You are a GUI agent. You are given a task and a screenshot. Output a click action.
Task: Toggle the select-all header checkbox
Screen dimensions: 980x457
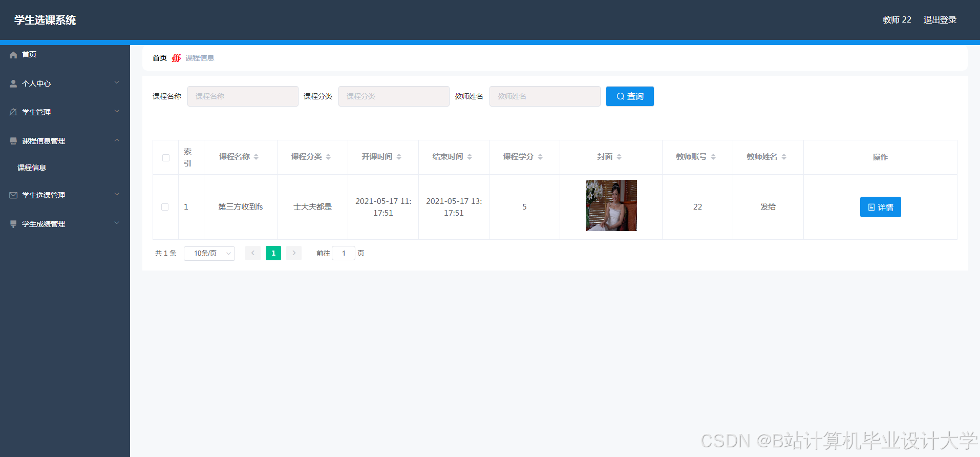(166, 158)
